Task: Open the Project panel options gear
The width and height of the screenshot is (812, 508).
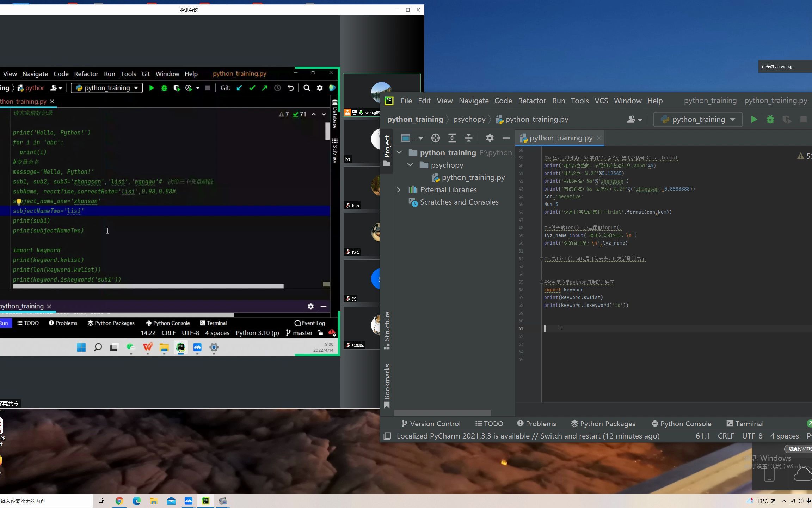Action: pyautogui.click(x=489, y=138)
